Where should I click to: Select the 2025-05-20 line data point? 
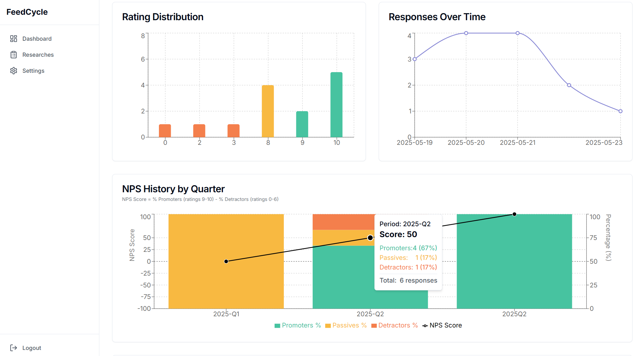[x=466, y=33]
